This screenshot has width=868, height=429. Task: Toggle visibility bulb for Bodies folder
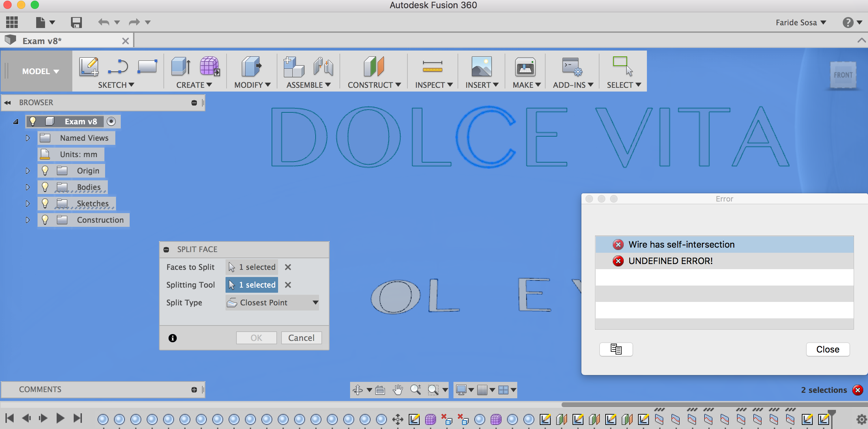click(45, 187)
